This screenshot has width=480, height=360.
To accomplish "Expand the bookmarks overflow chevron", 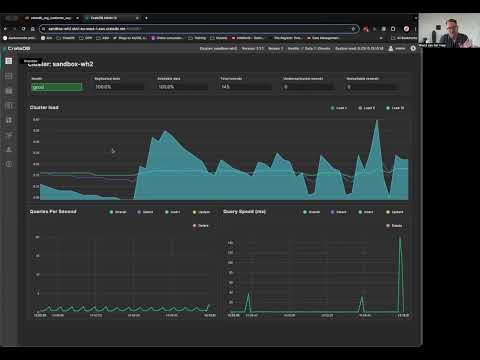I will pos(381,38).
